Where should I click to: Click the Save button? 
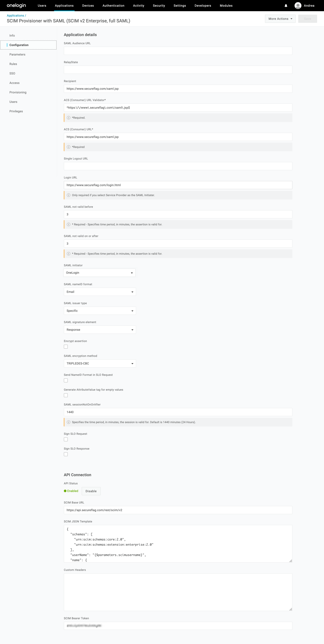coord(308,19)
